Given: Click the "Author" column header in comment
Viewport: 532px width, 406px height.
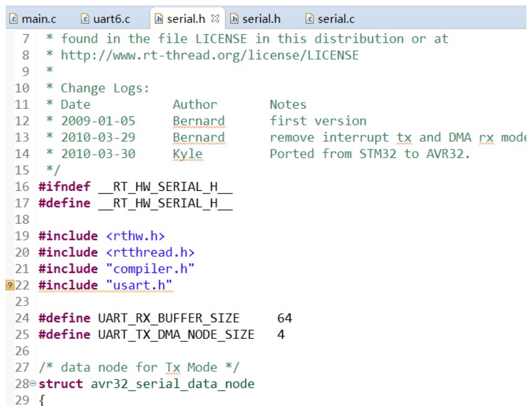Looking at the screenshot, I should 195,104.
